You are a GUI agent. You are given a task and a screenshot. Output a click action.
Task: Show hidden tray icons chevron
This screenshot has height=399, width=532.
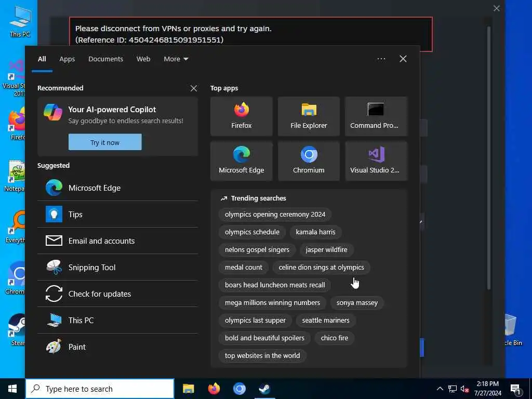tap(440, 389)
